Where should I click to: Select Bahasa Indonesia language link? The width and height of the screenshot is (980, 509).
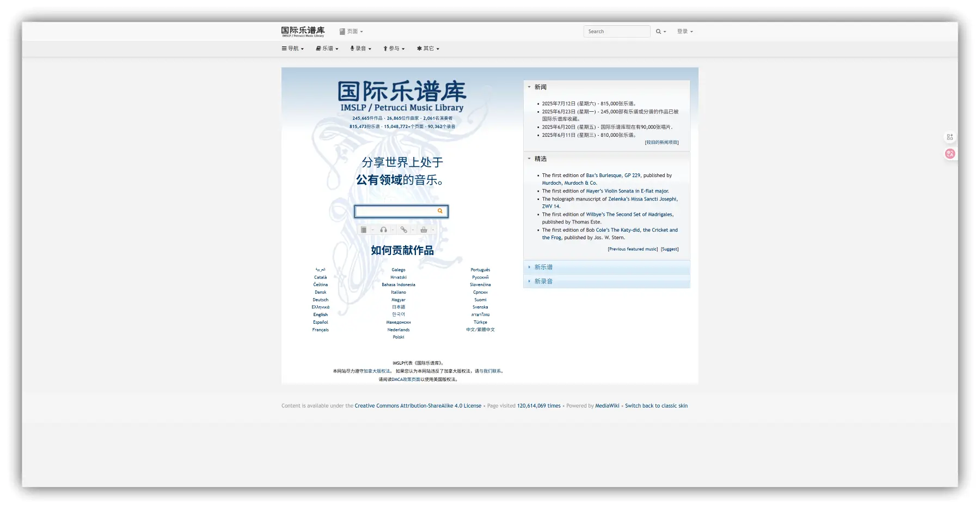[399, 284]
